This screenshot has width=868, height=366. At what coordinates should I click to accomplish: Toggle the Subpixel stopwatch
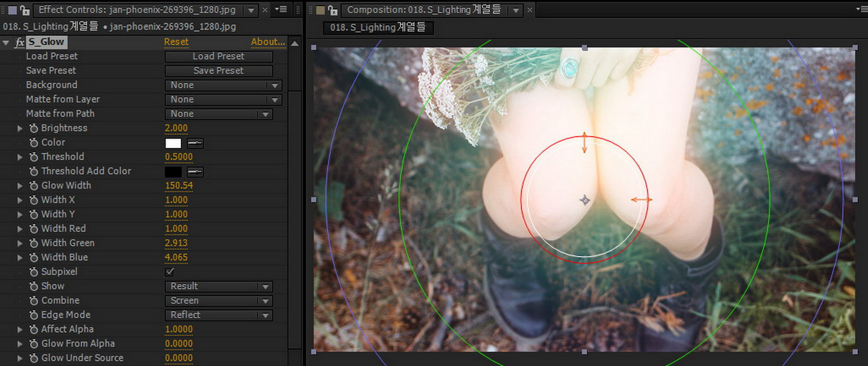(34, 272)
